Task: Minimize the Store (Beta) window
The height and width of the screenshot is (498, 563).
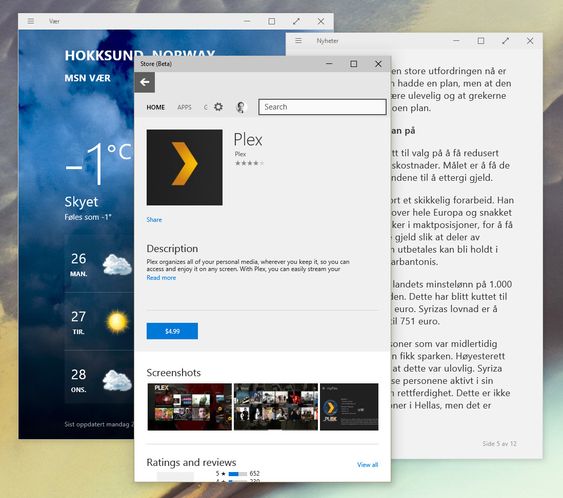Action: (x=329, y=64)
